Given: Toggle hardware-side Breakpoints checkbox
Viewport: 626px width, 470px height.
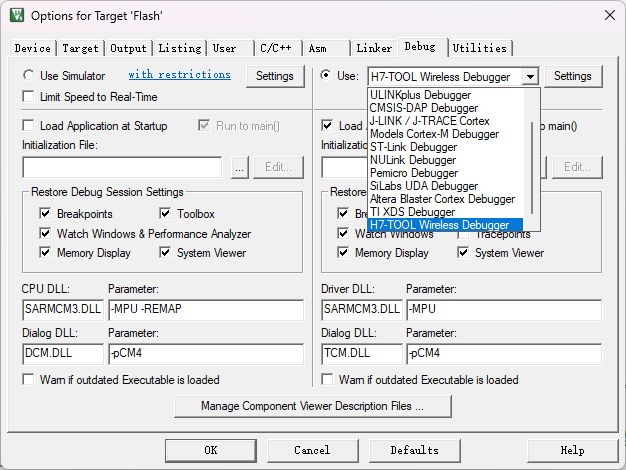Looking at the screenshot, I should 343,214.
